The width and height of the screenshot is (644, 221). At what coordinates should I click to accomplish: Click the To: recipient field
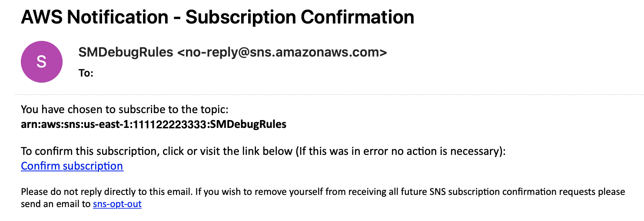click(x=86, y=73)
